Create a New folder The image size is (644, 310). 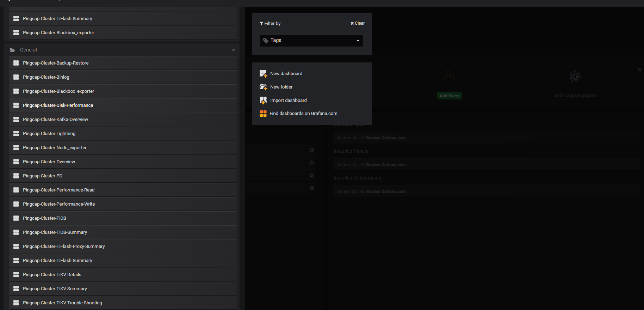click(x=281, y=87)
